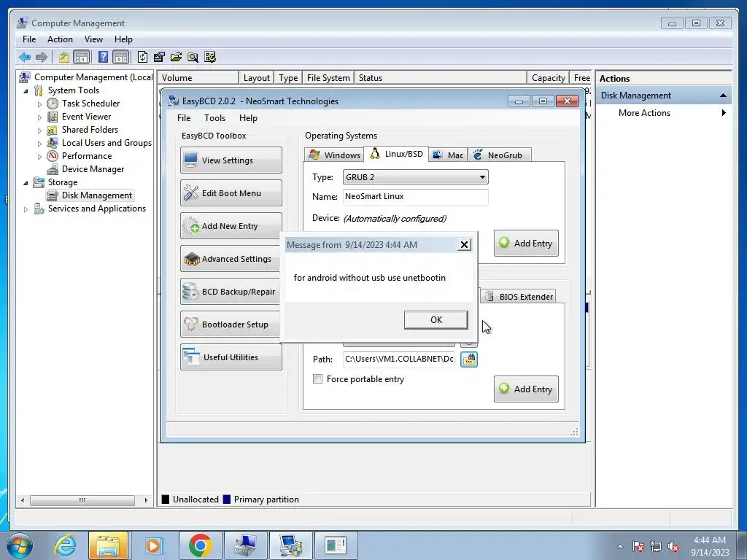The image size is (747, 560).
Task: Click the network tray icon
Action: [656, 547]
